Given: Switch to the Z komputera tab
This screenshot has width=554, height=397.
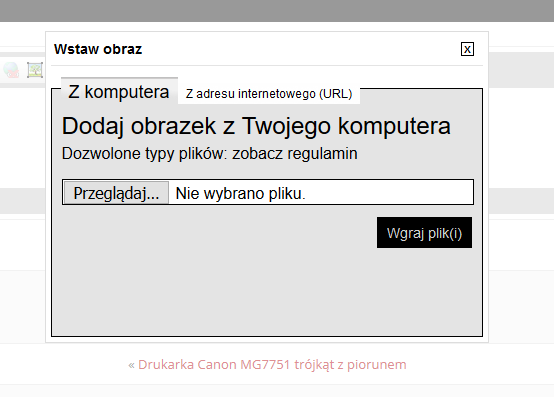Looking at the screenshot, I should (x=119, y=91).
